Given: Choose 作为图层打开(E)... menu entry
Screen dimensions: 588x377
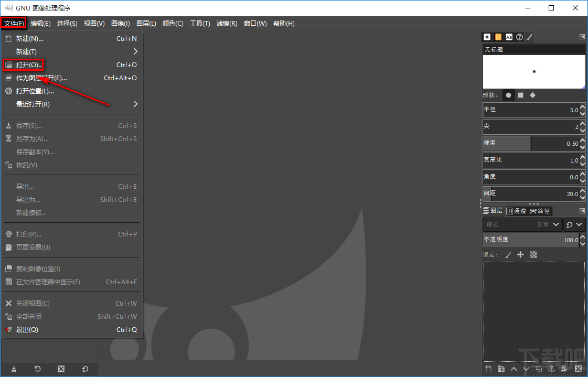Looking at the screenshot, I should pos(72,78).
